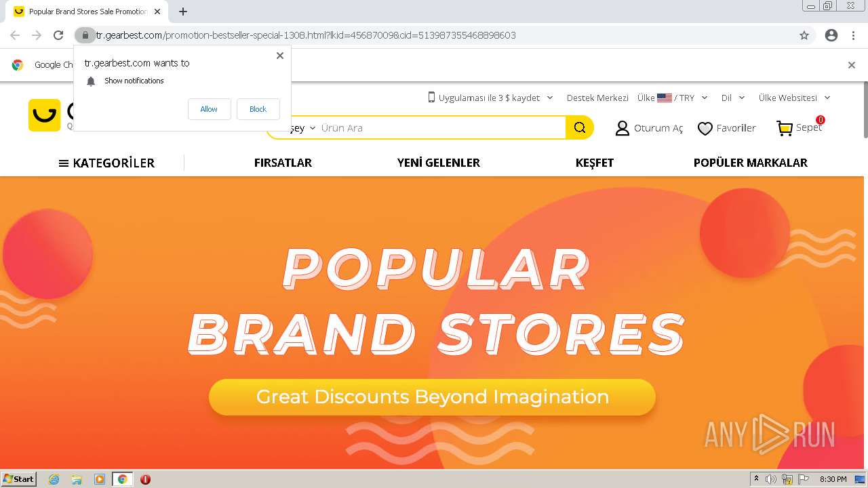
Task: Open the KATEGORİLER menu
Action: 106,163
